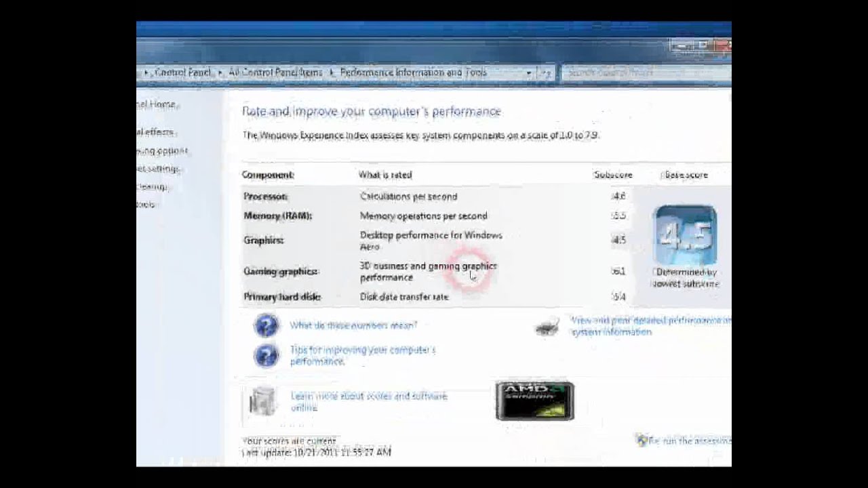Click the breadcrumb arrow after All Control Panel Items
Viewport: 868px width, 488px height.
pyautogui.click(x=332, y=73)
